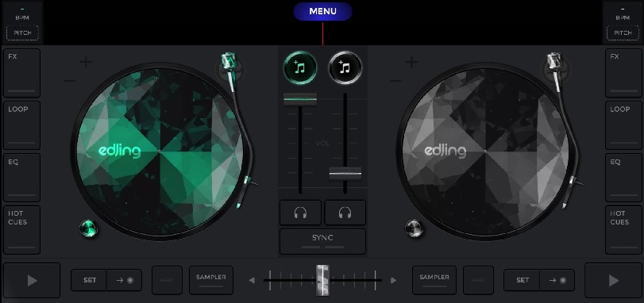Open left deck HOT CUES panel
This screenshot has height=303, width=644.
tap(21, 230)
